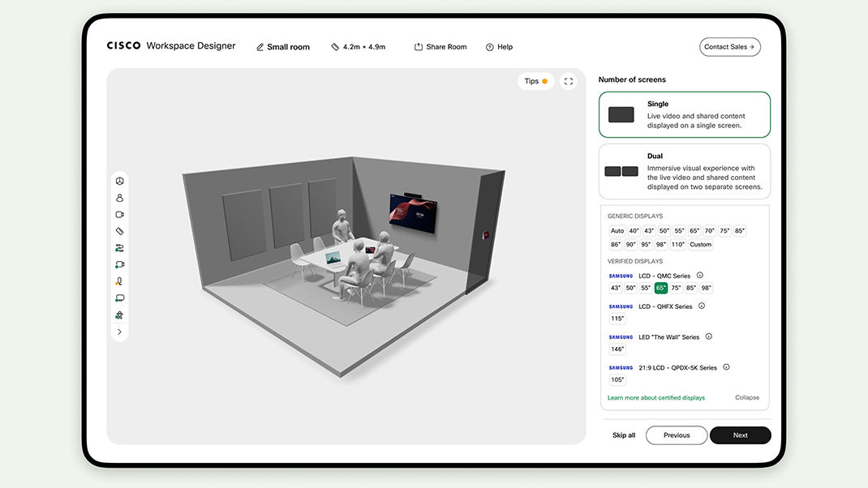This screenshot has width=868, height=488.
Task: Enter fullscreen view of 3D room
Action: pos(569,81)
